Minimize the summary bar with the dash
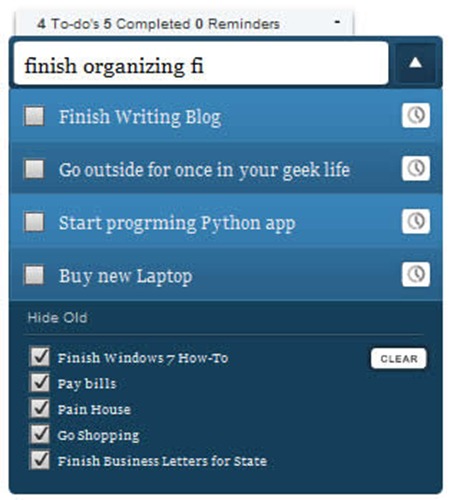This screenshot has height=500, width=450. (x=337, y=22)
